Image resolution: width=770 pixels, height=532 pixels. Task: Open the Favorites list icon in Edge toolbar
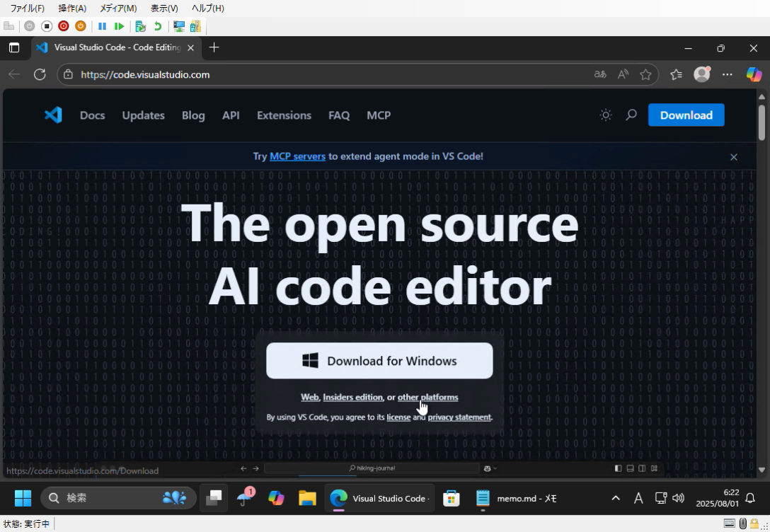pyautogui.click(x=676, y=74)
